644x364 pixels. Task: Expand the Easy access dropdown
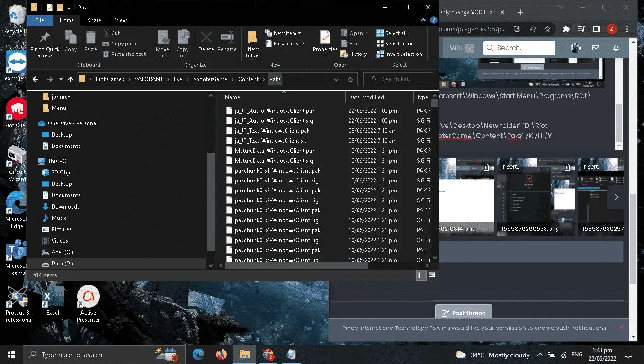click(x=304, y=44)
